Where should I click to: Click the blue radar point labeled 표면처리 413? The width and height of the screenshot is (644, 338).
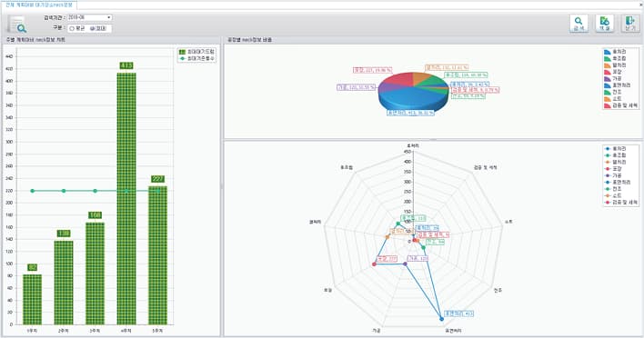(442, 319)
